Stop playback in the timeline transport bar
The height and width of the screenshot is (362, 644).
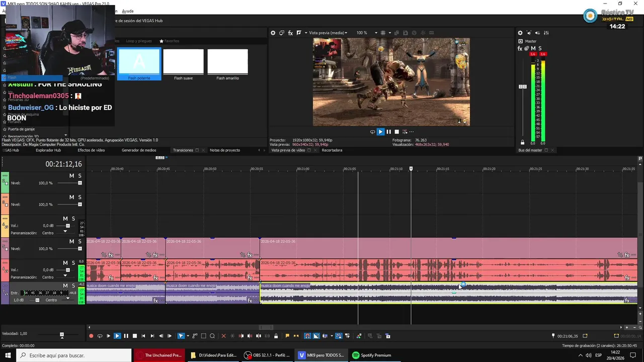click(134, 336)
